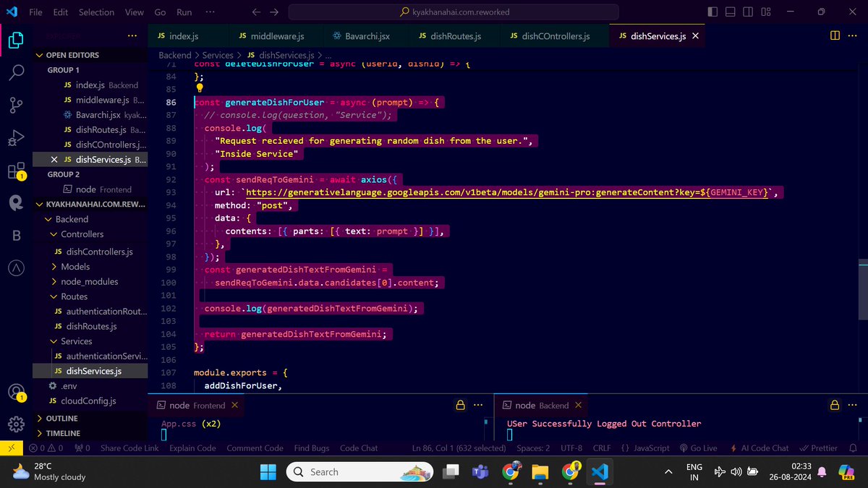Click Explain Code in status bar
The image size is (868, 488).
(x=192, y=448)
